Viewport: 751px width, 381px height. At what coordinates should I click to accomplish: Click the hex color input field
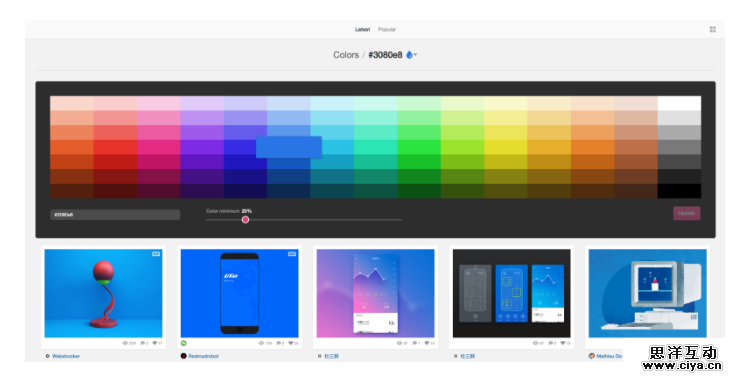tap(115, 214)
